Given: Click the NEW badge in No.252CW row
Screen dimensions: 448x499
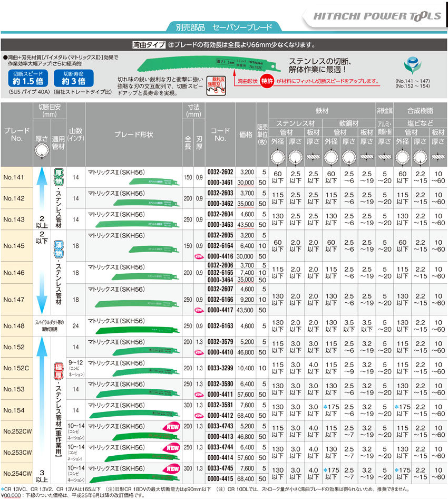Looking at the screenshot, I should [172, 427].
